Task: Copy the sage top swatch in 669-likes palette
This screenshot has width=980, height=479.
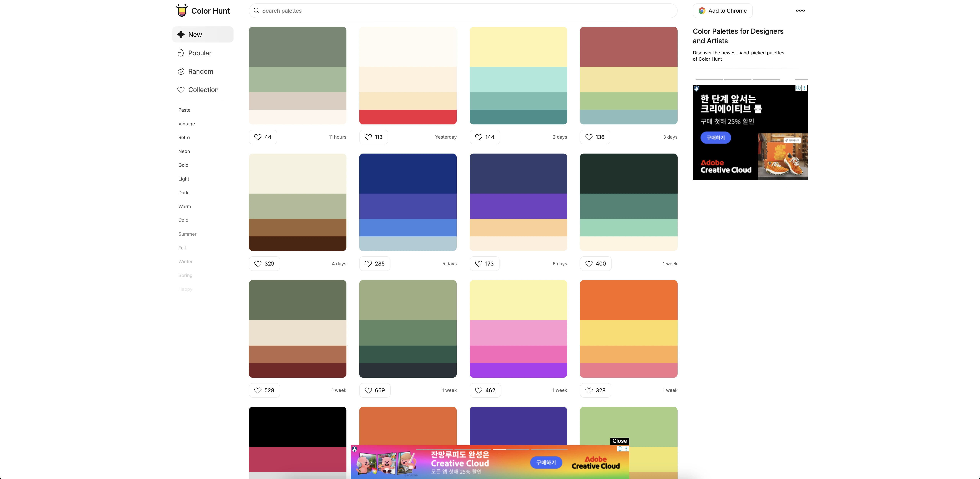Action: (408, 300)
